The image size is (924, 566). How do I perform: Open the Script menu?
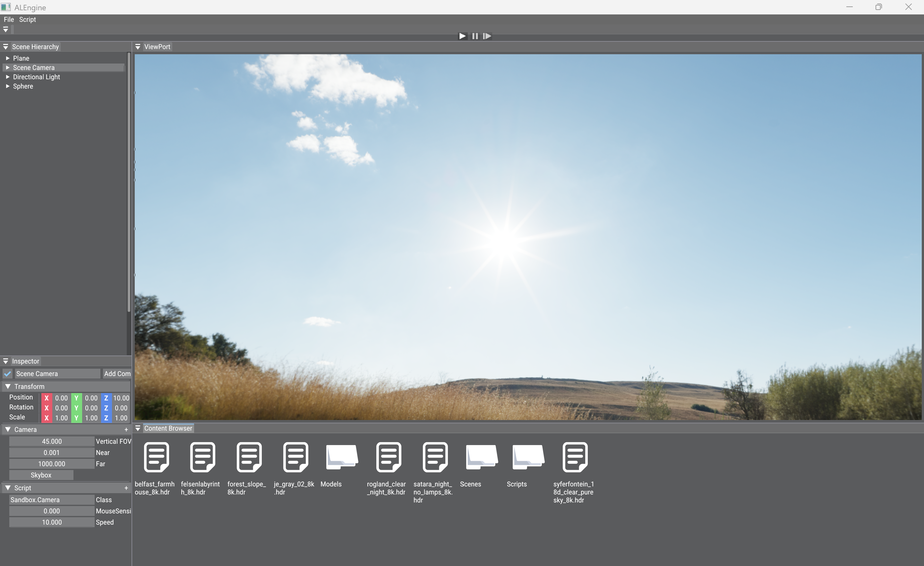pos(27,20)
